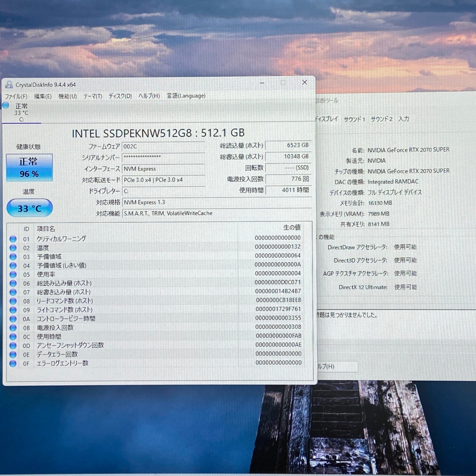Click power on hours value 4011 時間
The height and width of the screenshot is (476, 476).
click(288, 190)
